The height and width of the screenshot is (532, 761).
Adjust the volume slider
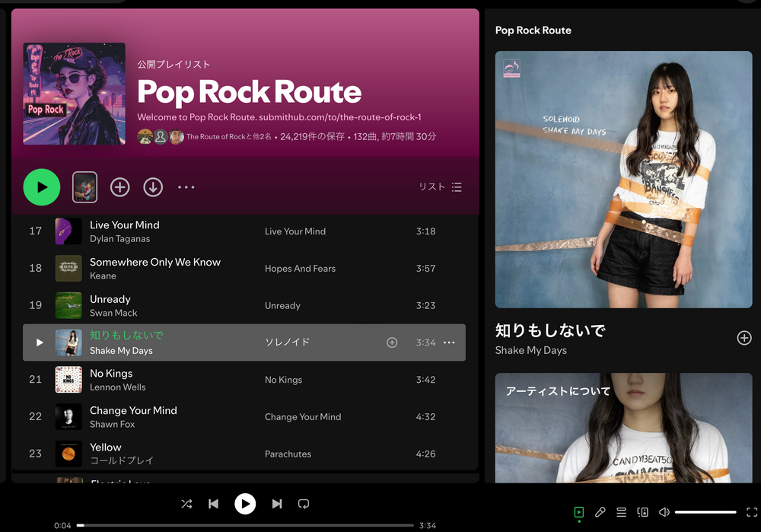705,512
